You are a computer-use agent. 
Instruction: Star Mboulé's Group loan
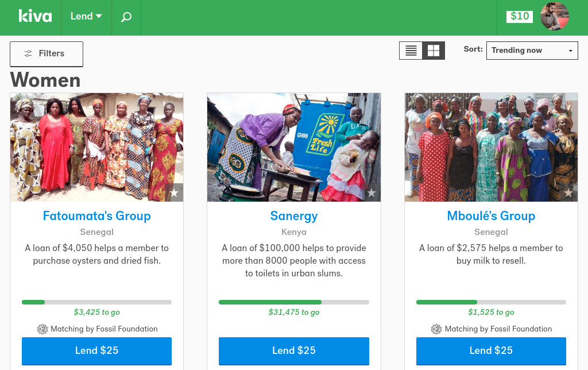coord(568,192)
